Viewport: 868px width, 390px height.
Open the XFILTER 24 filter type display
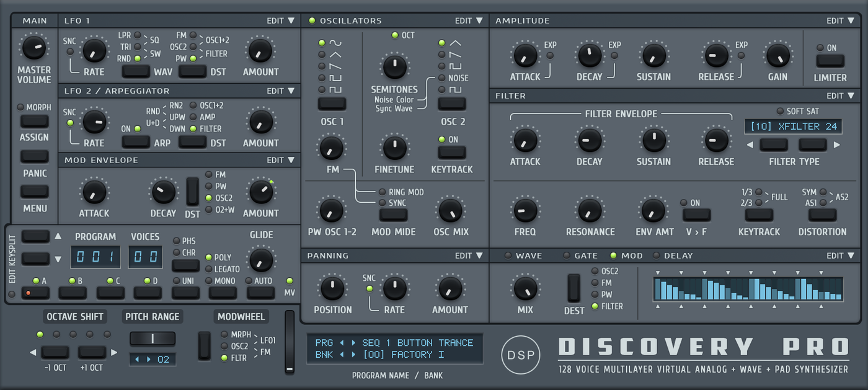(x=794, y=126)
